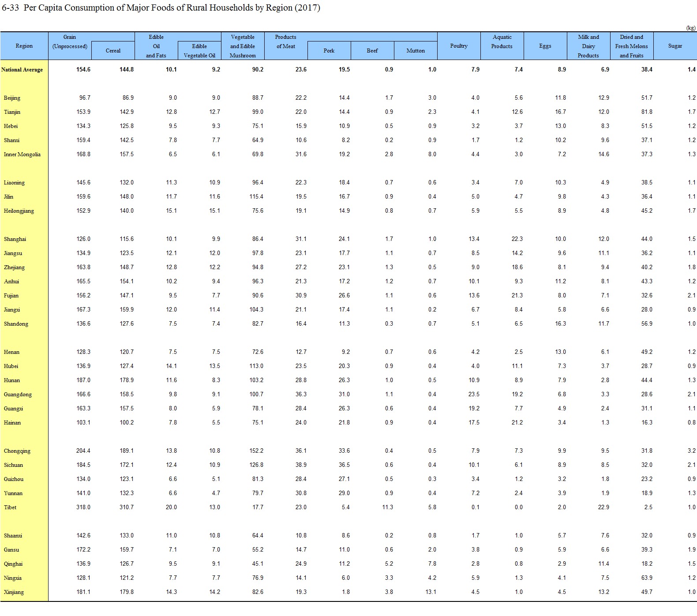The image size is (697, 616).
Task: Select the 'Anhui' row label
Action: (x=11, y=282)
